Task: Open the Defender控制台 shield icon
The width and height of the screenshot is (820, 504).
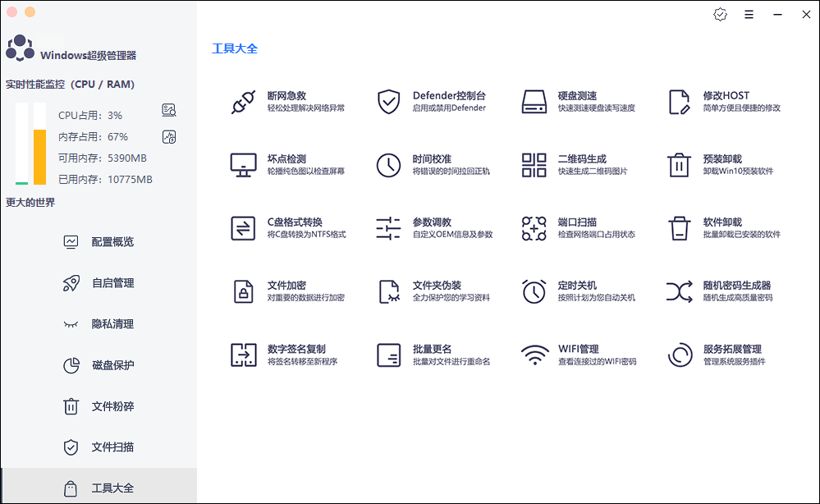Action: tap(388, 102)
